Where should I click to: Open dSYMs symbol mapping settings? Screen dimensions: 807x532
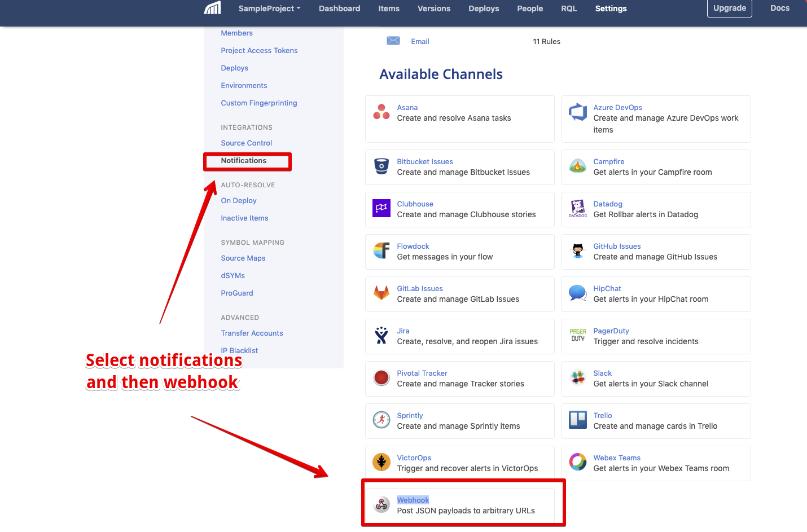[233, 276]
